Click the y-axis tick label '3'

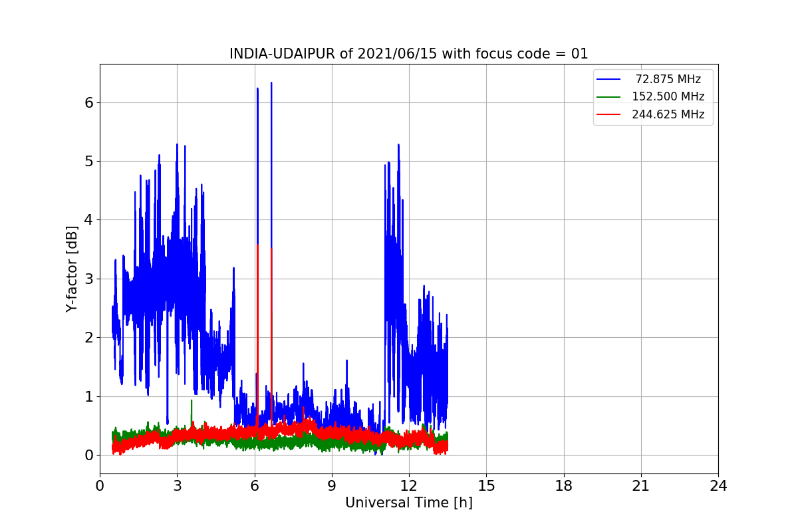(x=88, y=279)
